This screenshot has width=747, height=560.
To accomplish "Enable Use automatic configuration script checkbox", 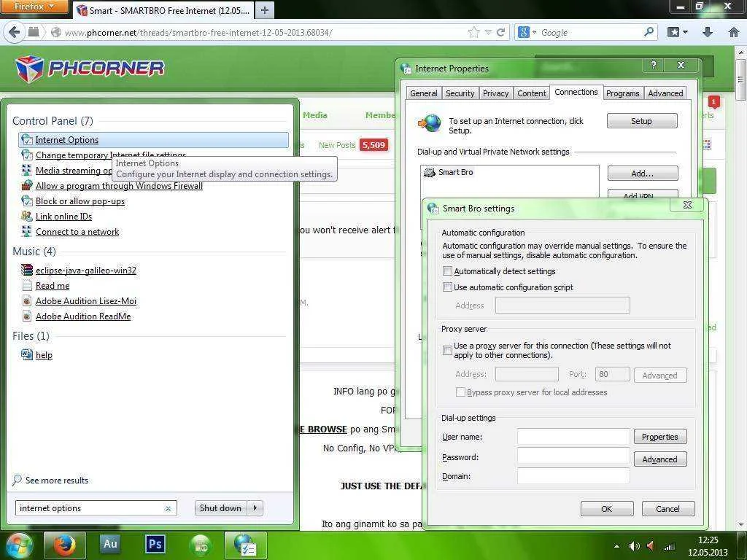I will pyautogui.click(x=447, y=287).
